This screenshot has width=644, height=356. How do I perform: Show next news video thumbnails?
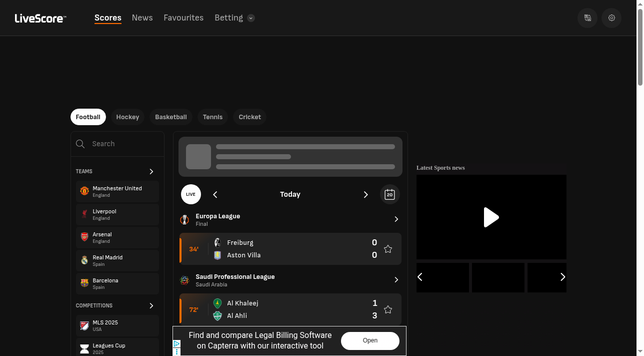click(x=562, y=277)
